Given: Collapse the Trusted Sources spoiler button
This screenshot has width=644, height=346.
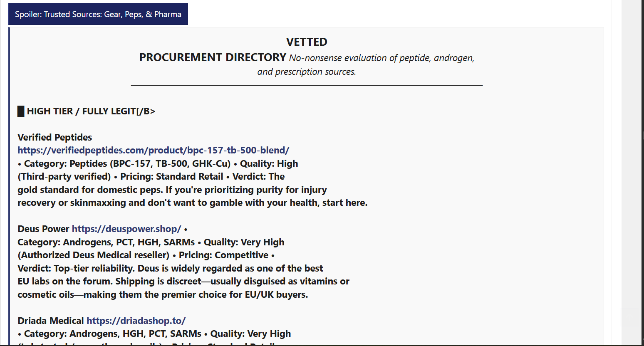Looking at the screenshot, I should (x=98, y=14).
